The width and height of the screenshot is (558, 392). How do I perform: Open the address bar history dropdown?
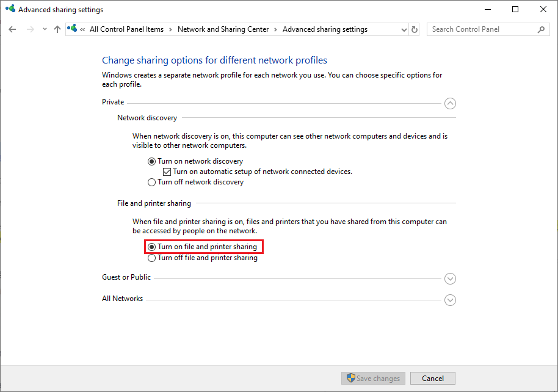click(x=404, y=29)
